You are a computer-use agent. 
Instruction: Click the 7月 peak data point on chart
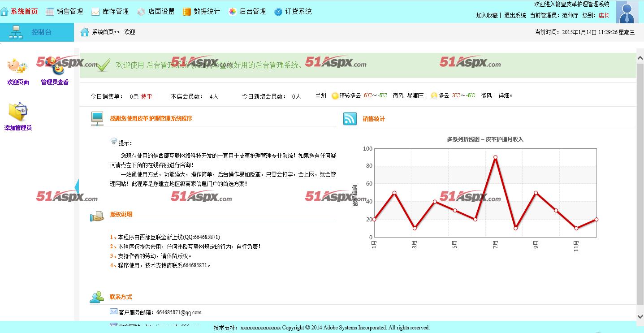495,157
